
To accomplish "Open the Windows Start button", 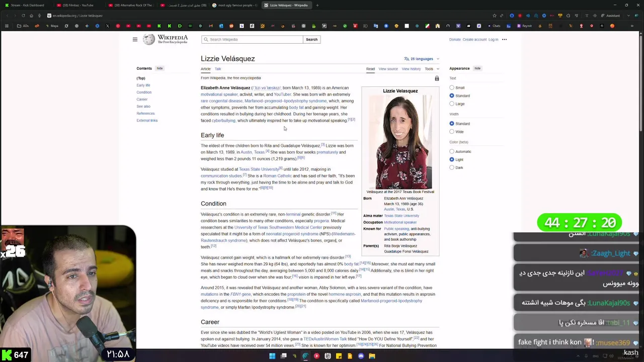I will click(x=272, y=356).
